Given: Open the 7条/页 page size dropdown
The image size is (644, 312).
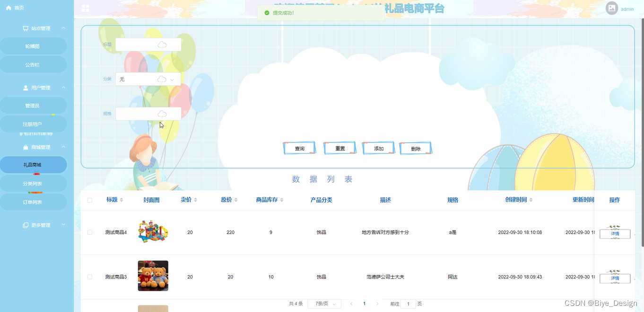Looking at the screenshot, I should (324, 304).
